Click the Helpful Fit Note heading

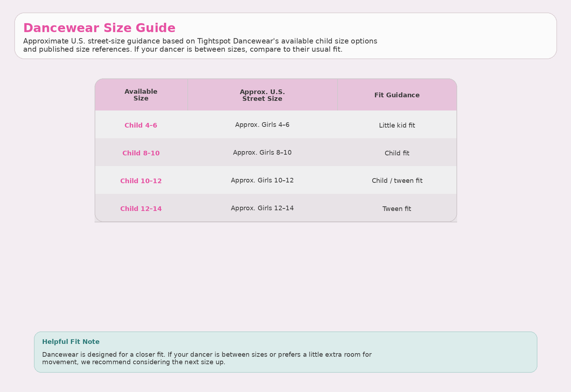click(71, 342)
